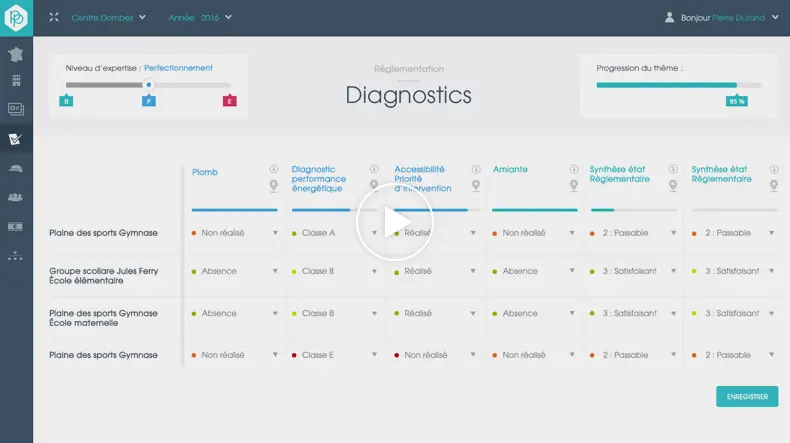Click the expertise level slider handle
Screen dimensions: 790x443
pos(149,85)
